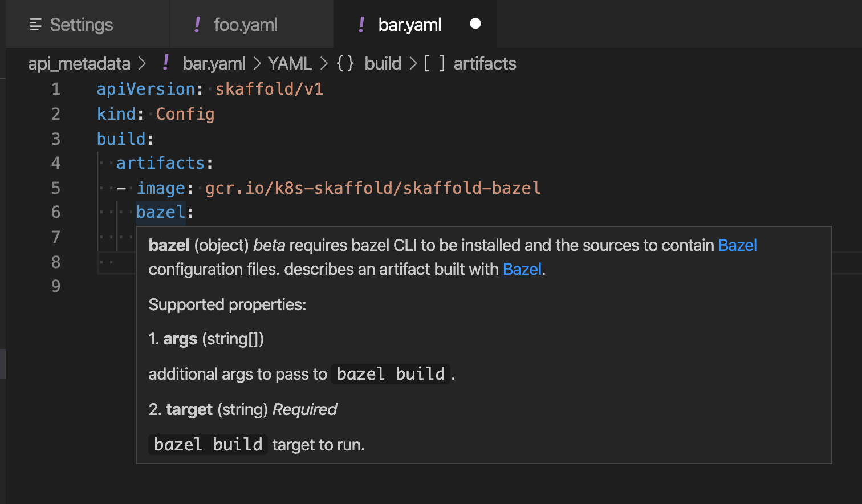Viewport: 862px width, 504px height.
Task: Select the bar.yaml breadcrumb segment
Action: click(214, 63)
